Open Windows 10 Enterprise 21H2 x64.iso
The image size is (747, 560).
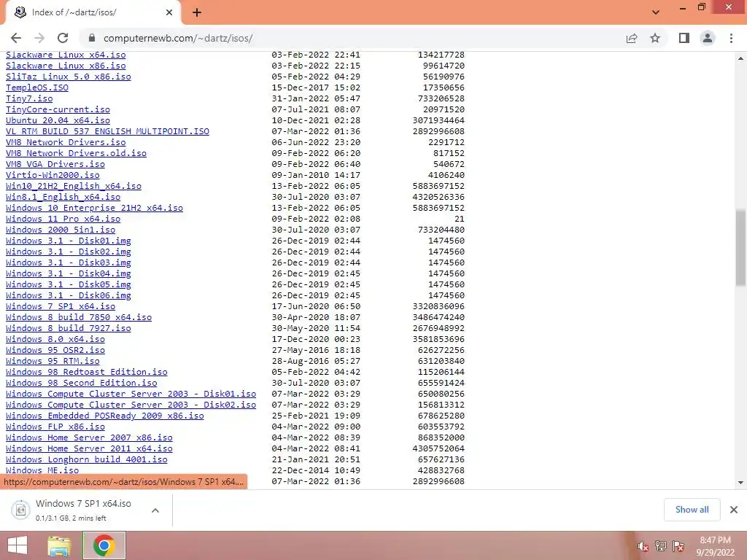click(94, 208)
